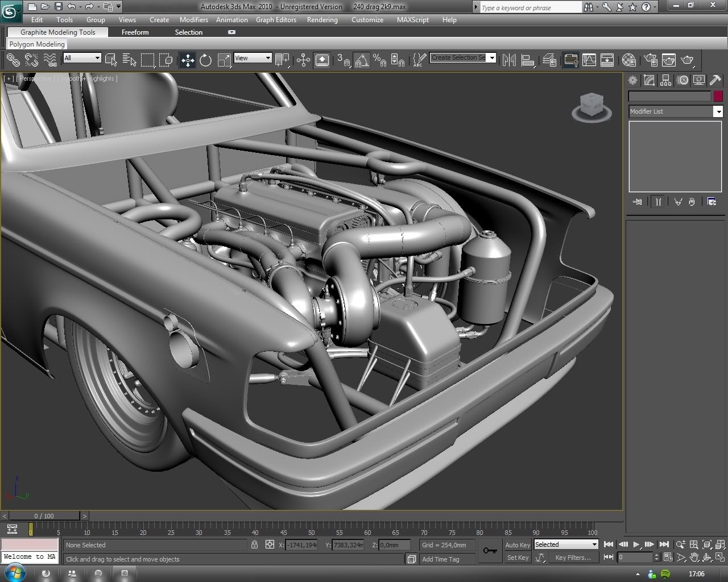728x582 pixels.
Task: Activate the Select and Rotate tool
Action: point(205,60)
